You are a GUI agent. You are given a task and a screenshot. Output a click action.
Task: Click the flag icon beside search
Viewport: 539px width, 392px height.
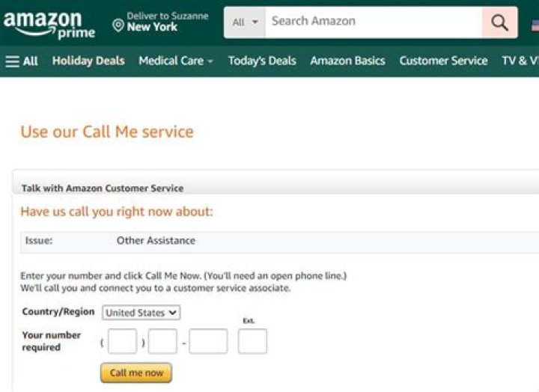pyautogui.click(x=535, y=24)
